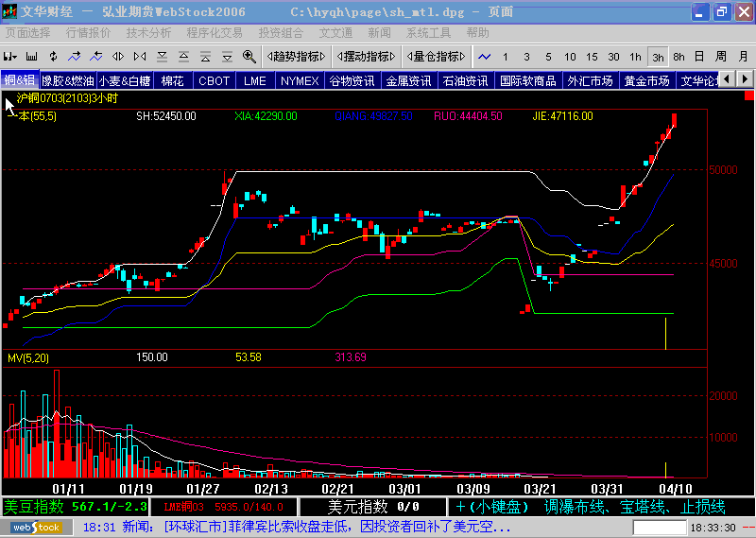
Task: Open the chart type dropdown icon
Action: 9,57
